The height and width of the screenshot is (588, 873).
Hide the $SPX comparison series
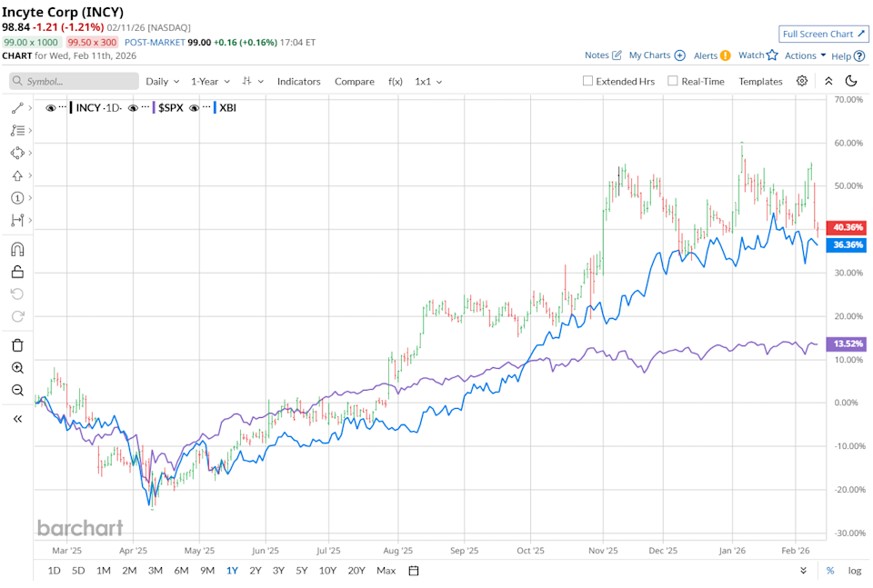(133, 107)
